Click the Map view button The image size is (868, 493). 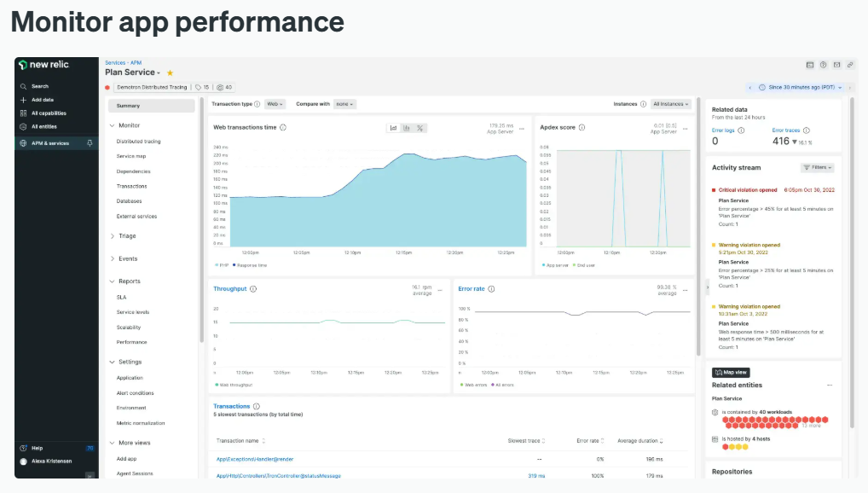pos(731,373)
